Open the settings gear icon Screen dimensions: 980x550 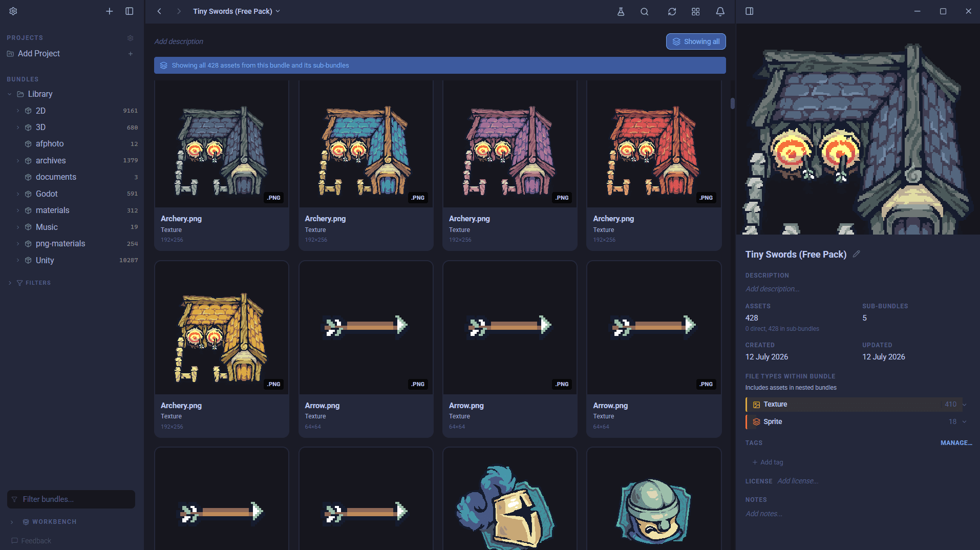(13, 11)
